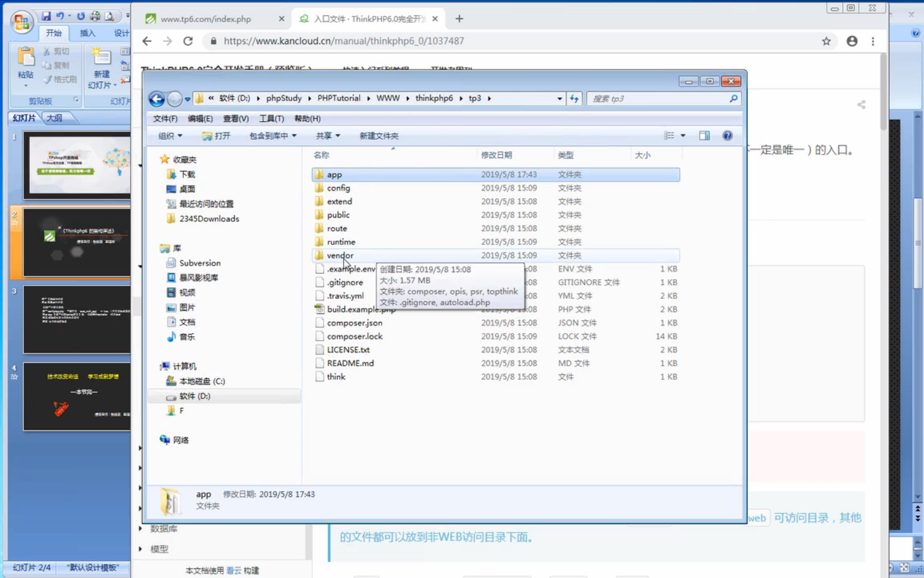924x578 pixels.
Task: Expand the address bar history dropdown
Action: [x=559, y=99]
